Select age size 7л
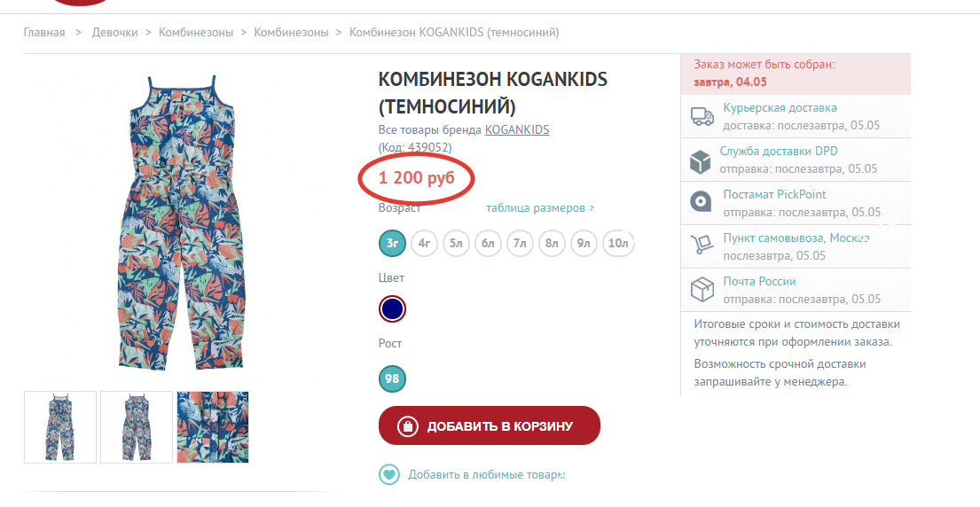This screenshot has width=980, height=507. [520, 244]
